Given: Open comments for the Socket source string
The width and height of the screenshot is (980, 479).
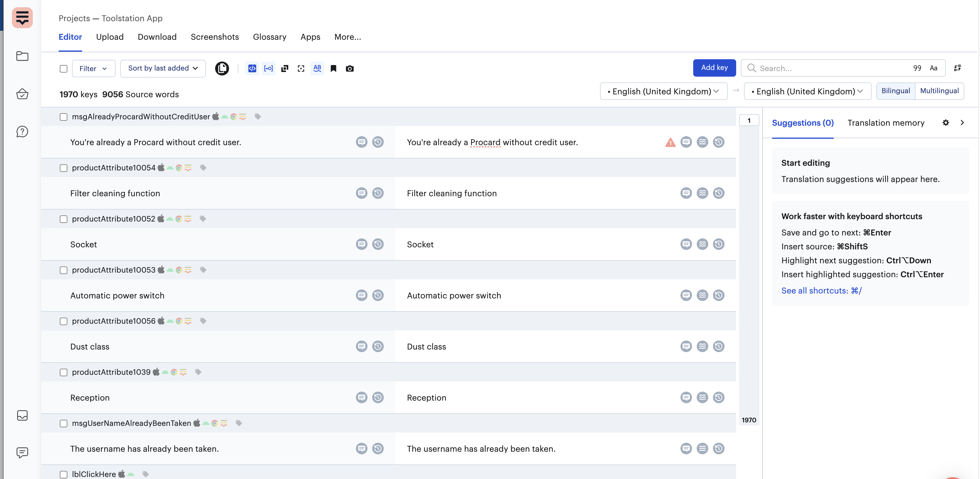Looking at the screenshot, I should pyautogui.click(x=361, y=244).
